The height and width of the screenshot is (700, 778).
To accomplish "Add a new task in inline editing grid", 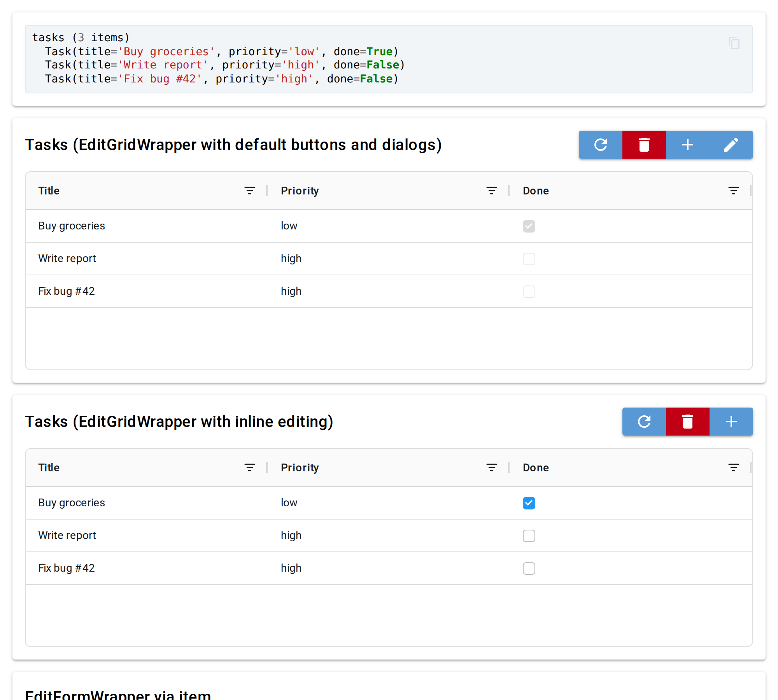I will tap(731, 422).
